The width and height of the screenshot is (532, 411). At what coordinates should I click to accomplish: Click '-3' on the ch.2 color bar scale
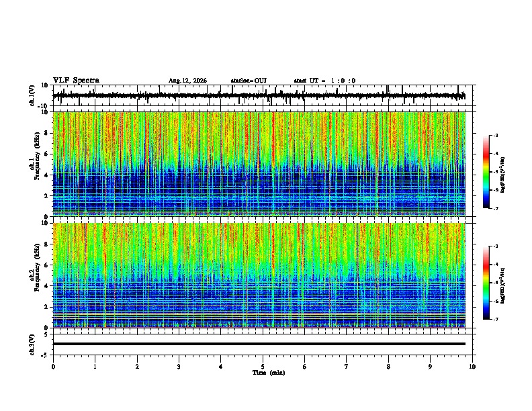pos(496,246)
